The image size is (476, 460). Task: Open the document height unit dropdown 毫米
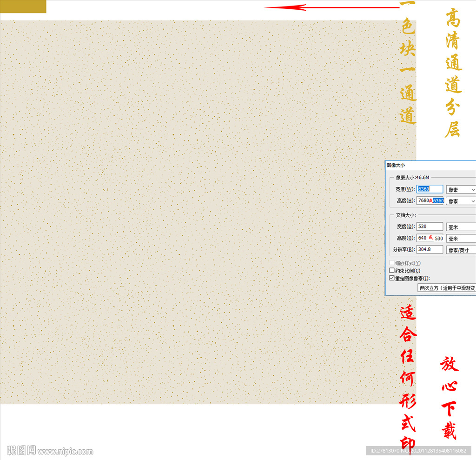tap(461, 239)
